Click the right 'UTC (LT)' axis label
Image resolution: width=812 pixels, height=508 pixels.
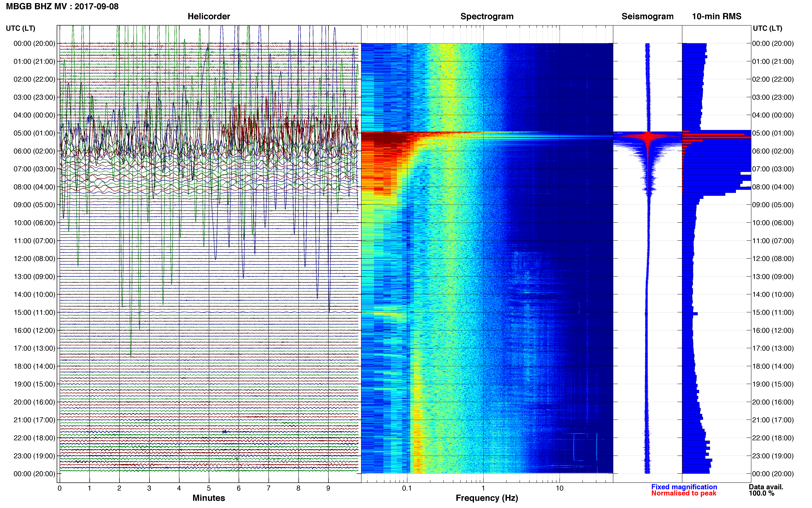(767, 28)
